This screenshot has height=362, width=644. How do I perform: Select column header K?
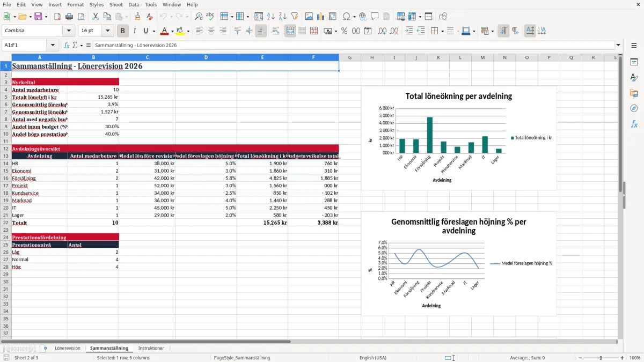pos(438,57)
